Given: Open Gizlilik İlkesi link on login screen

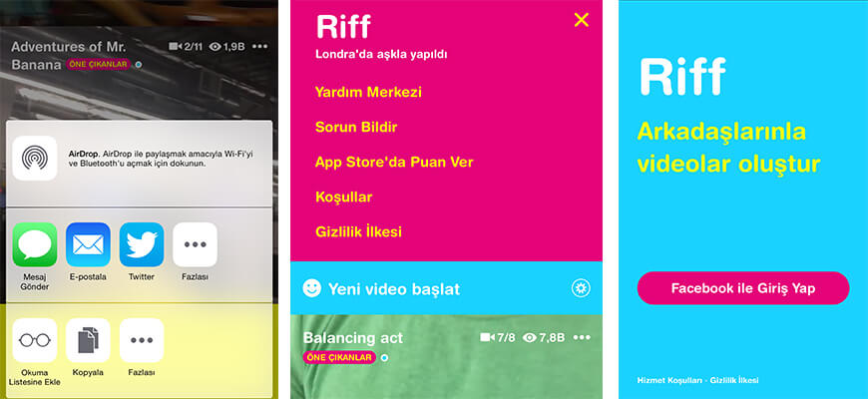Looking at the screenshot, I should pyautogui.click(x=733, y=381).
